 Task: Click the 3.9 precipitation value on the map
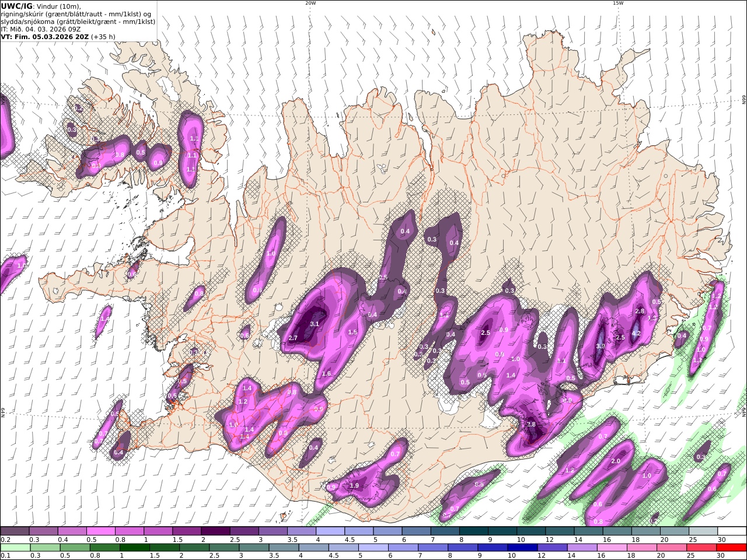[x=601, y=346]
